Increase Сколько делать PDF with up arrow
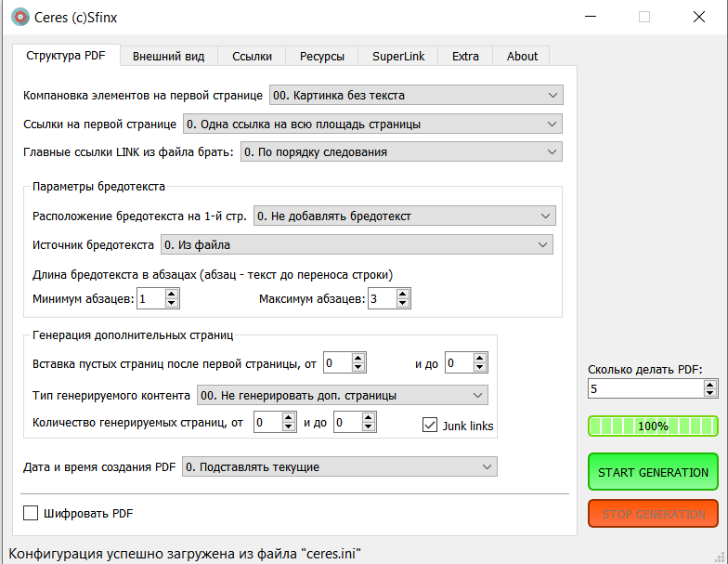This screenshot has width=728, height=564. (709, 385)
